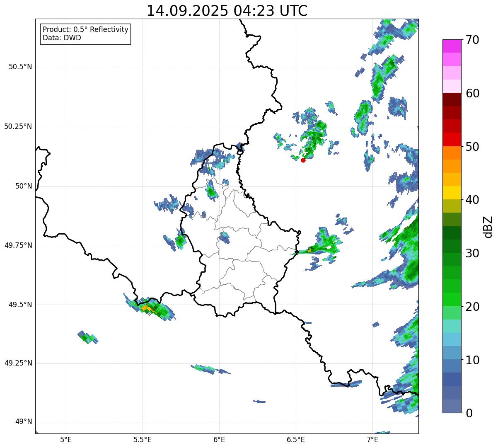Viewport: 498px width, 448px height.
Task: Click the title text '14.09.2025 04:23 UTC'
Action: 227,11
